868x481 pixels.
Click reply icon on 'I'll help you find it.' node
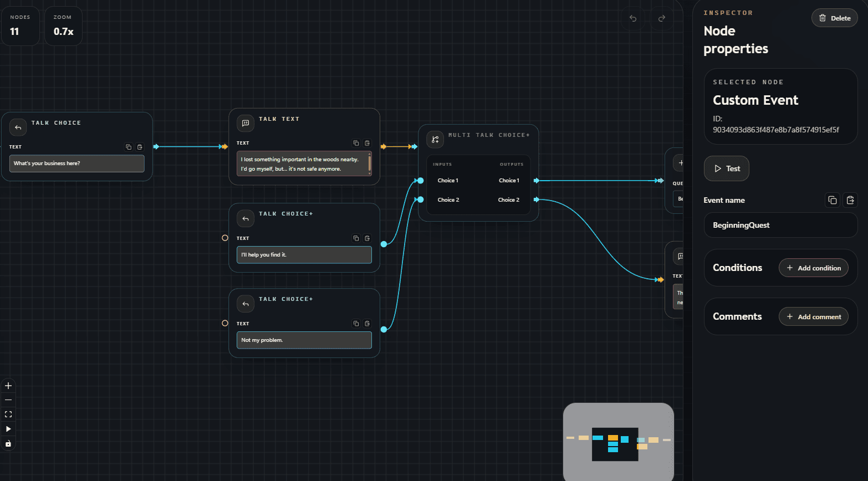point(246,218)
